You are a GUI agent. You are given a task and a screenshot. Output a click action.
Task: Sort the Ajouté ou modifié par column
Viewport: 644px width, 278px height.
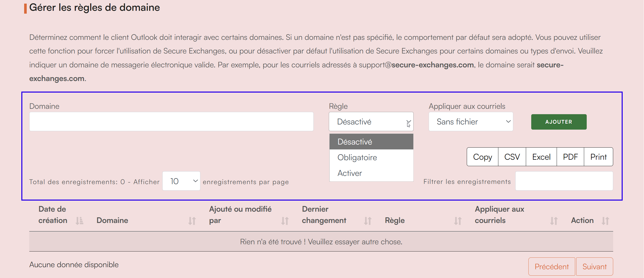pos(285,221)
